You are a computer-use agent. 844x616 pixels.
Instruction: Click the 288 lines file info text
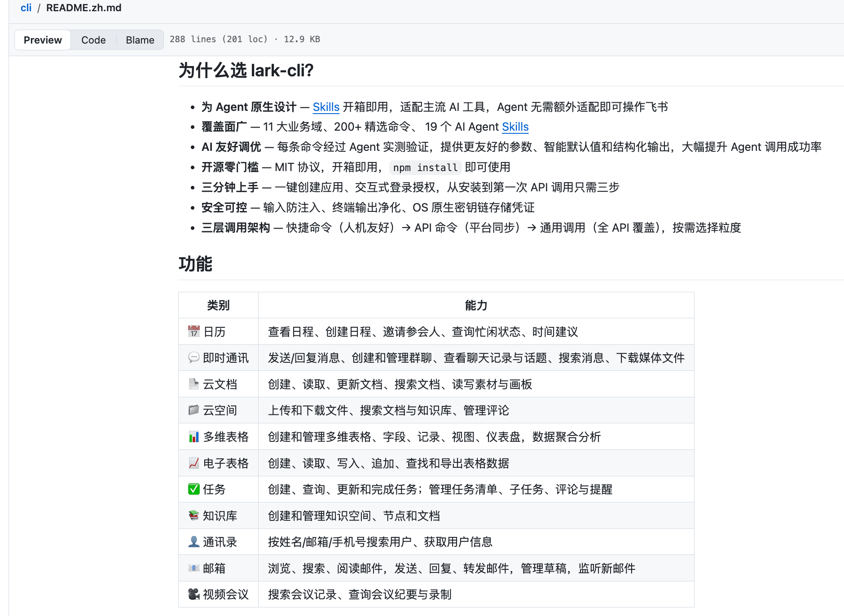tap(245, 39)
